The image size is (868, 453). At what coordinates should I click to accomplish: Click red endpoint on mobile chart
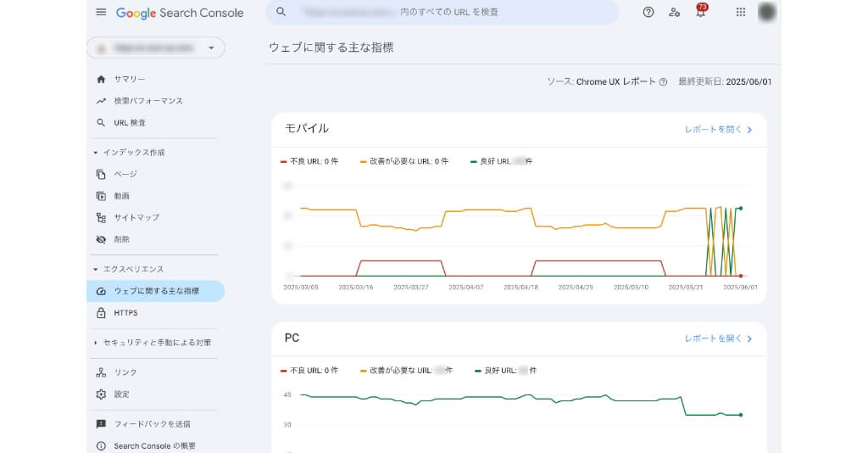pyautogui.click(x=741, y=276)
